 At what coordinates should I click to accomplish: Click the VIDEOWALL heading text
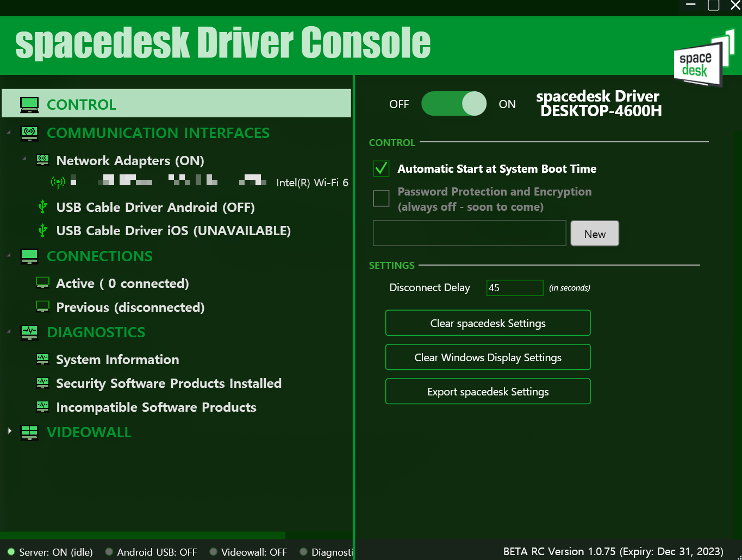coord(89,432)
